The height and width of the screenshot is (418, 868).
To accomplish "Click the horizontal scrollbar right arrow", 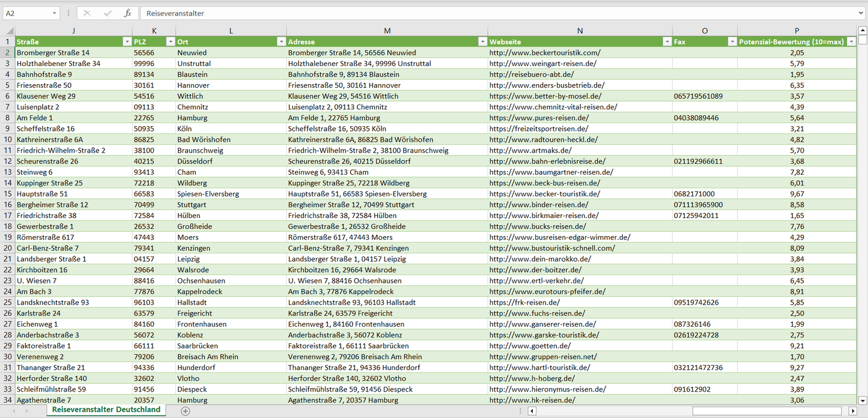I will [852, 411].
